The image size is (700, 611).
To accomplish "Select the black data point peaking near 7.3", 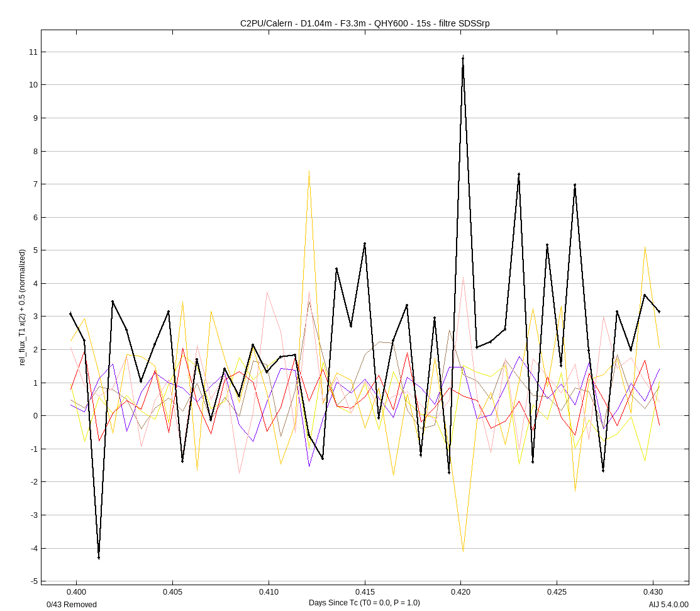I will pyautogui.click(x=519, y=174).
